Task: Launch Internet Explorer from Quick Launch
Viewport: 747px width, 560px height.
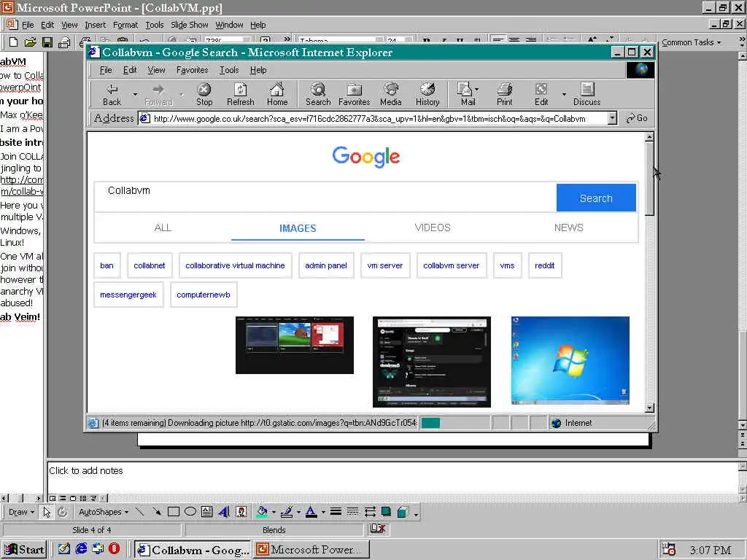Action: [82, 548]
